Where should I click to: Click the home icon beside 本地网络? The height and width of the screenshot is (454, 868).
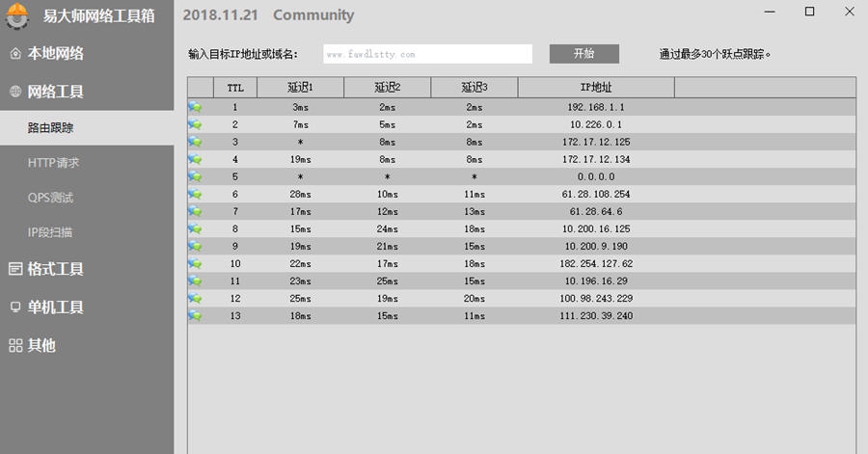(15, 54)
